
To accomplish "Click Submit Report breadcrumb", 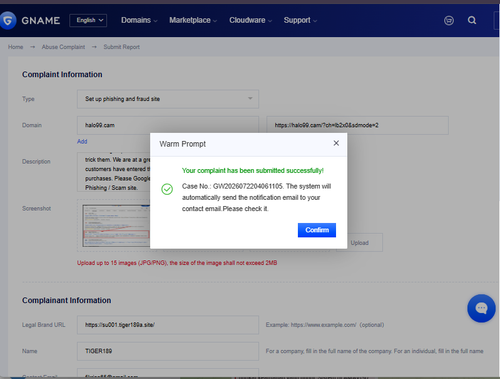I will (x=121, y=47).
